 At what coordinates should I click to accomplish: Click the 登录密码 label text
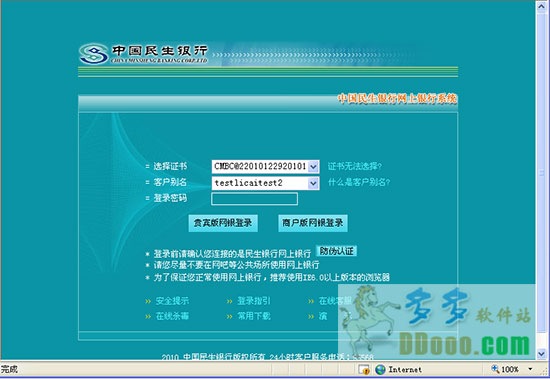click(170, 198)
